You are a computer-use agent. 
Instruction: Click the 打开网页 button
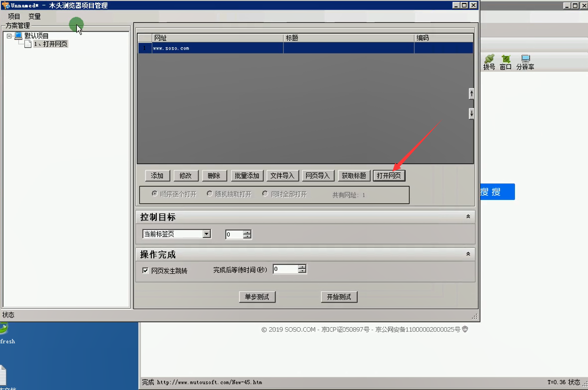pos(389,176)
